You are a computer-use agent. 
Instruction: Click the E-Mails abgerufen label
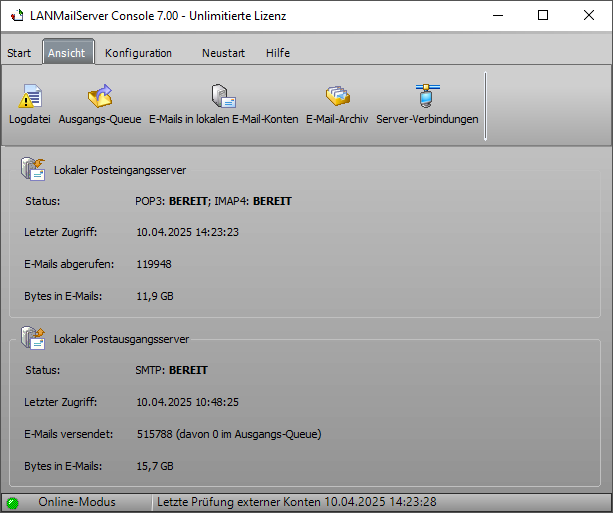69,264
